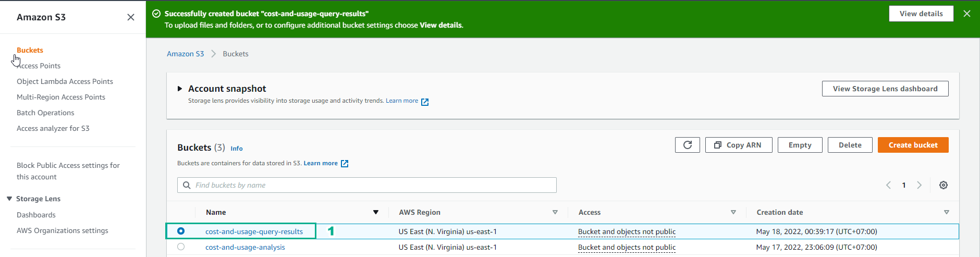Click the Find buckets by name field
This screenshot has width=980, height=257.
pos(367,185)
